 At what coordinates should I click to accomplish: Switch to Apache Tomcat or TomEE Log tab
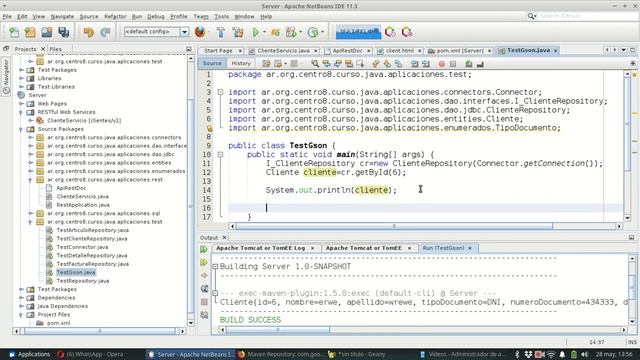coord(260,248)
